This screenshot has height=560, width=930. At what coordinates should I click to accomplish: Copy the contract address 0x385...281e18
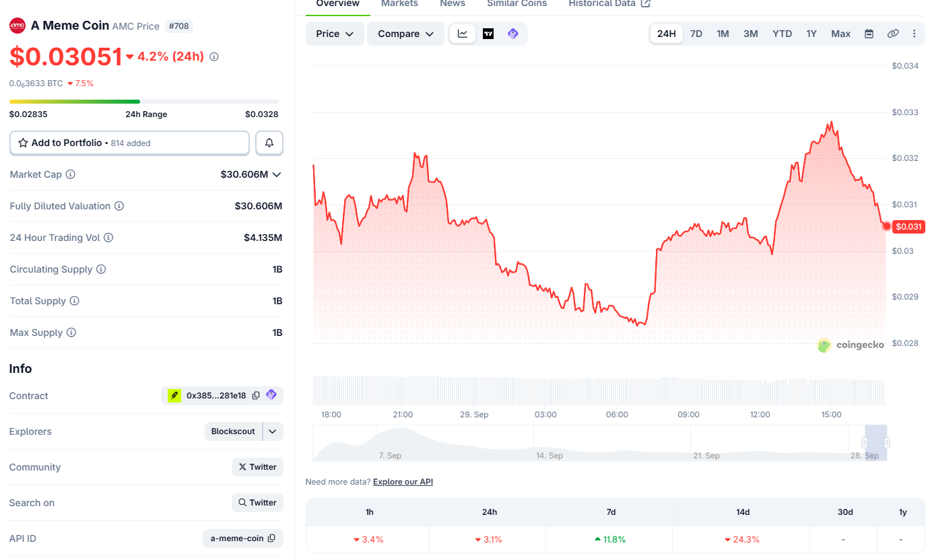[x=256, y=396]
